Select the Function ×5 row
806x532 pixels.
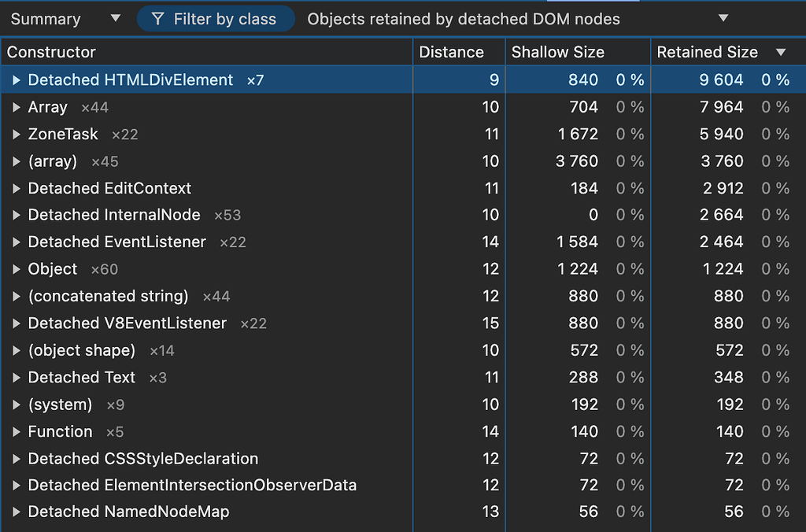coord(60,431)
